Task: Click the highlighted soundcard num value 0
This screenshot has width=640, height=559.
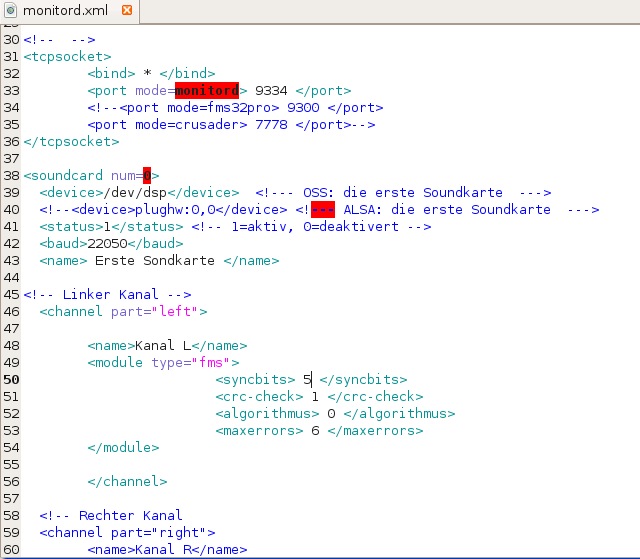Action: [147, 175]
